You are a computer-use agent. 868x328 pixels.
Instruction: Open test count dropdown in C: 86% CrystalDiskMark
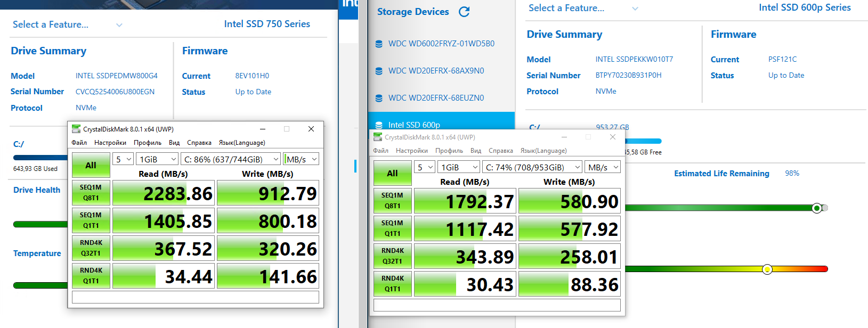point(123,159)
